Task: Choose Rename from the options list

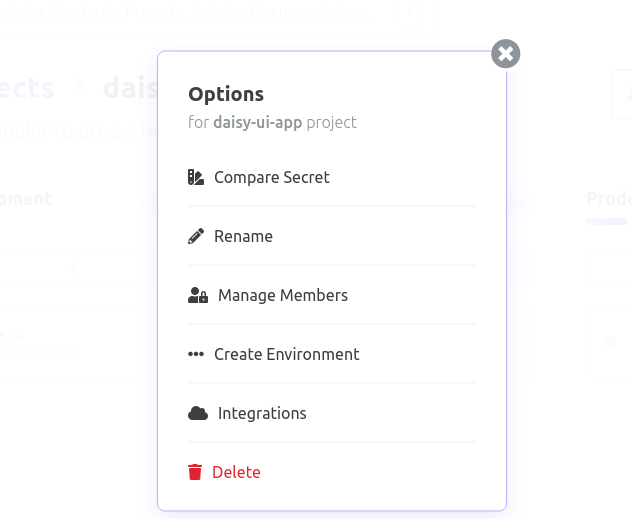Action: click(243, 237)
